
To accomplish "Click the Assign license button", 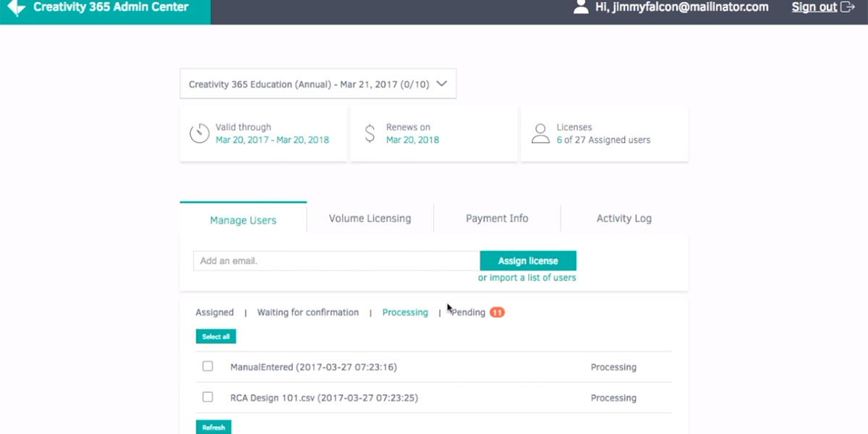I will click(528, 260).
